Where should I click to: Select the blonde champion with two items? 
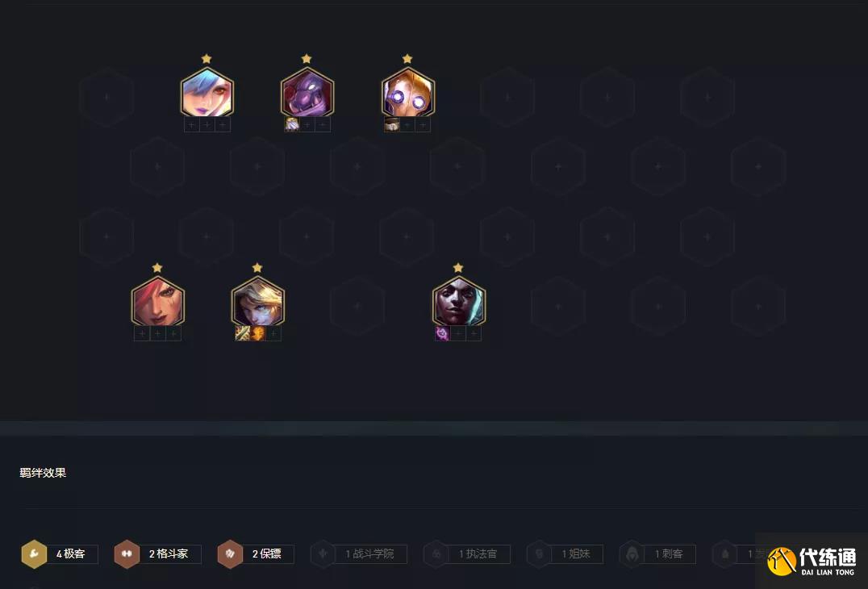[x=257, y=302]
